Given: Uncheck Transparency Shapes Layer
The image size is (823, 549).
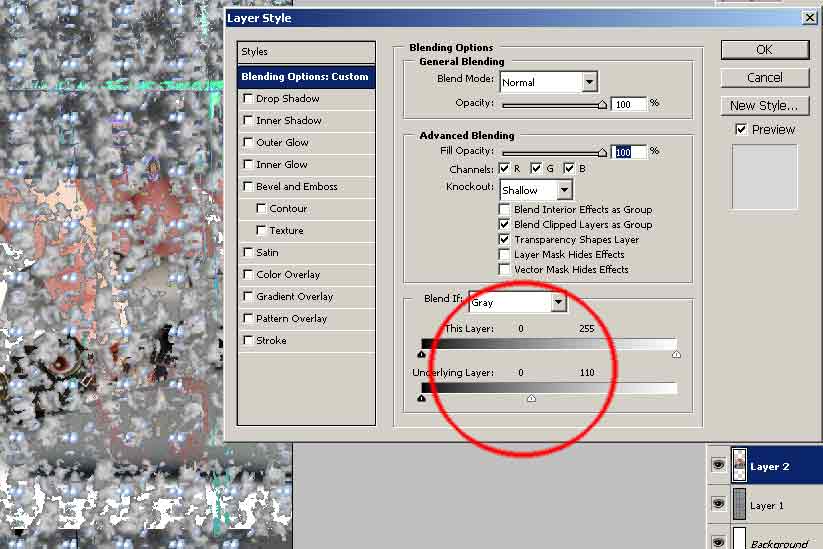Looking at the screenshot, I should pyautogui.click(x=504, y=239).
